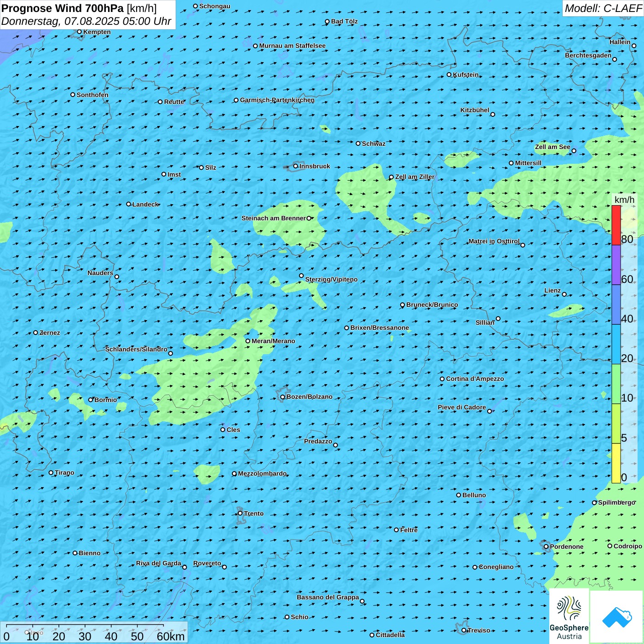Click the 'Spilimbergo' label
This screenshot has height=644, width=644.
(616, 502)
